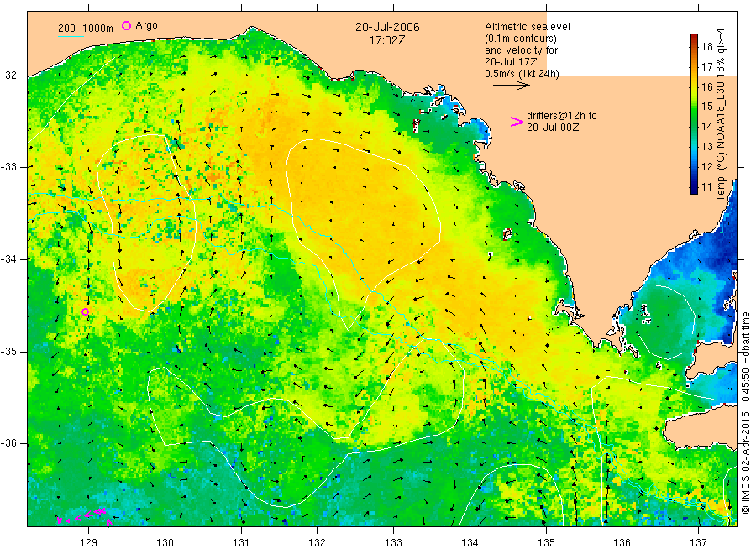The width and height of the screenshot is (756, 554).
Task: Click the '0.5m/s (1kt 24h)' text
Action: point(522,74)
